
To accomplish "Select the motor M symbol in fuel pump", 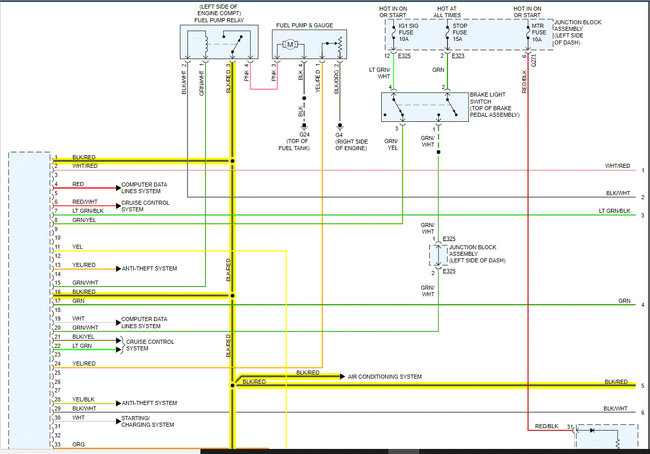I will (x=290, y=44).
